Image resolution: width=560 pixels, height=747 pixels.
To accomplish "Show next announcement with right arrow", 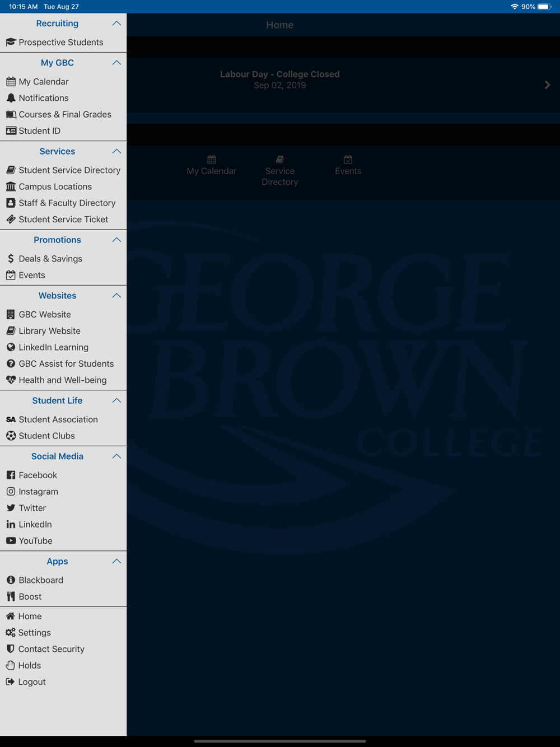I will (547, 85).
